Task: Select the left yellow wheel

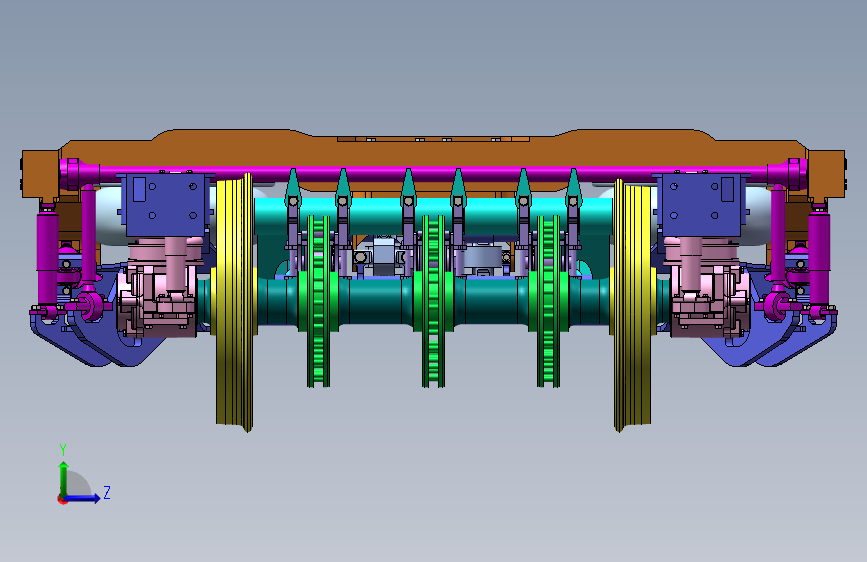Action: 234,303
